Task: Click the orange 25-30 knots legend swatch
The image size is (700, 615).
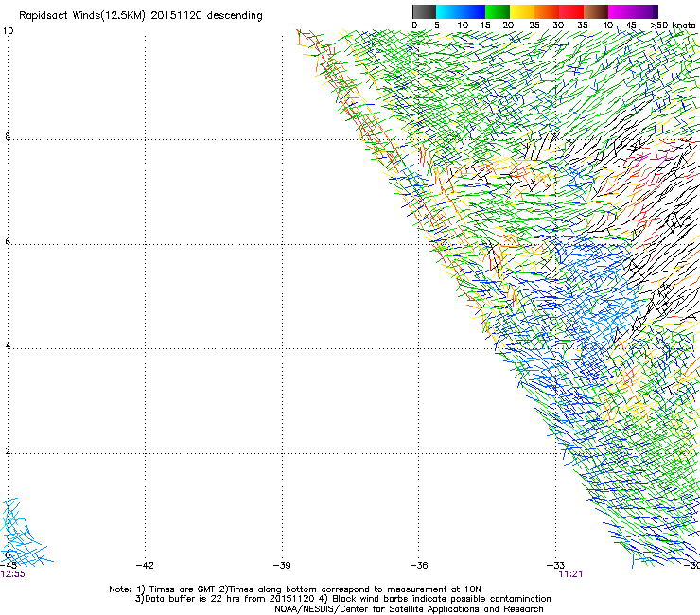Action: pyautogui.click(x=547, y=11)
